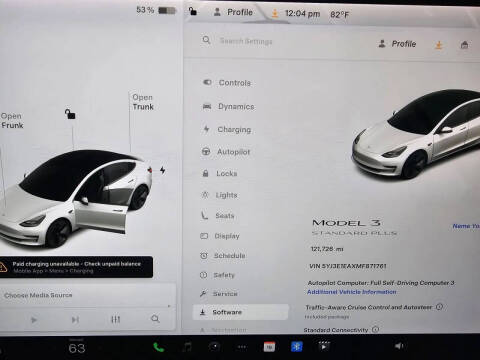Tap Open Frunk label
The width and height of the screenshot is (480, 360).
[x=12, y=121]
